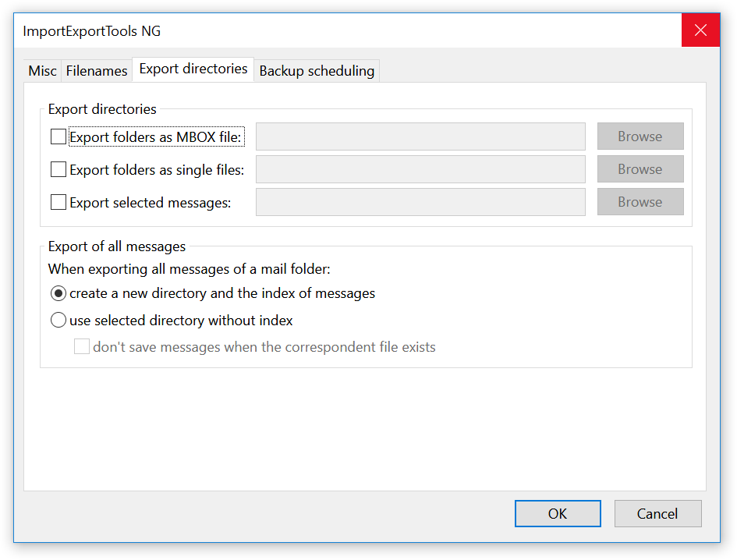The width and height of the screenshot is (737, 560).
Task: Discard changes with the Cancel button
Action: (657, 513)
